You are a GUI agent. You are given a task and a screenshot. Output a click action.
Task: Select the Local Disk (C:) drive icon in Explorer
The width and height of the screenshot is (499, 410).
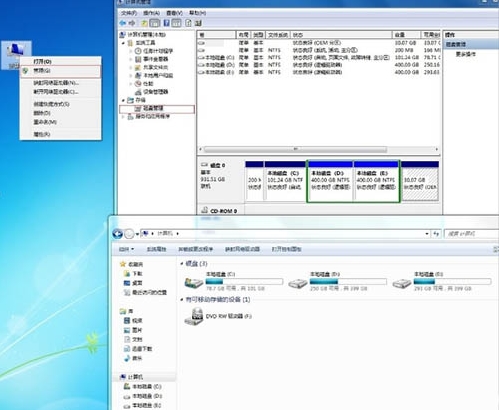(x=194, y=283)
